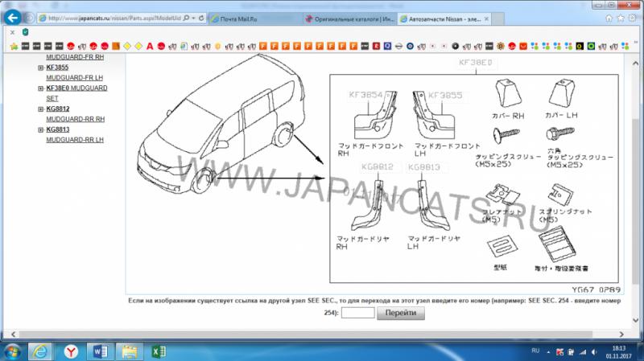644x361 pixels.
Task: Show hidden system tray icons arrow
Action: [548, 352]
